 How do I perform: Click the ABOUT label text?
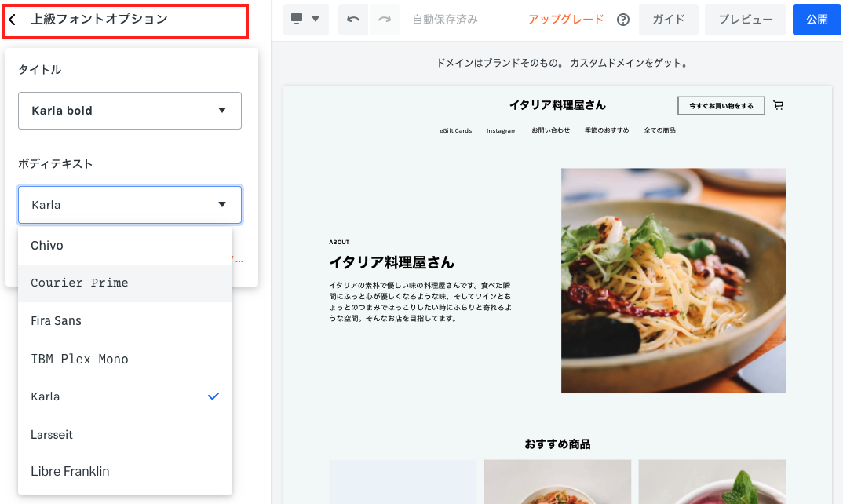339,242
